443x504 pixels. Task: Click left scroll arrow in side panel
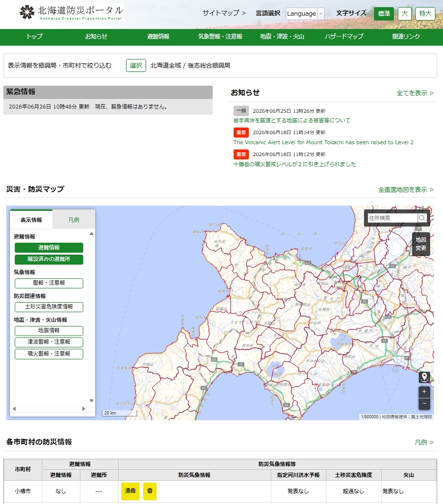coord(14,409)
